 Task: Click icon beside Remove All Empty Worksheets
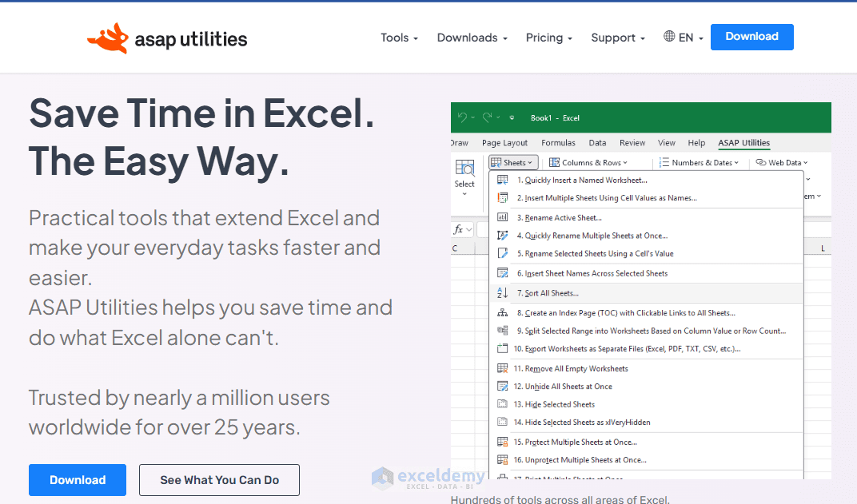(x=502, y=368)
